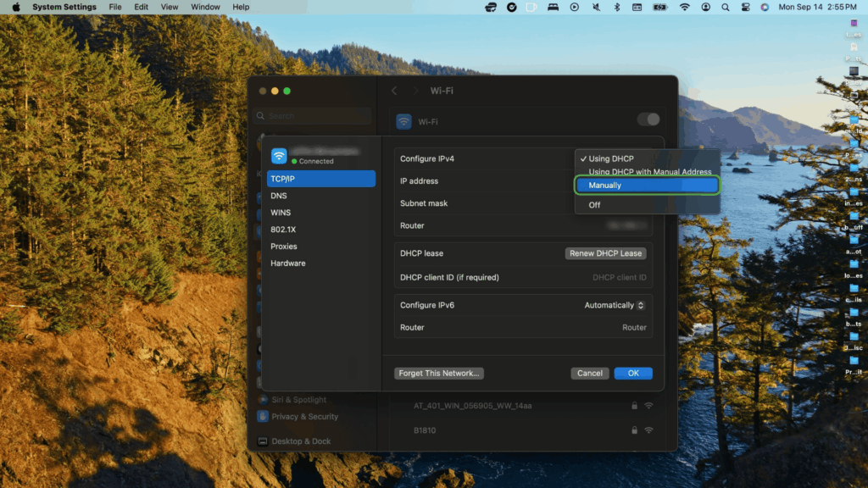Choose Manually in Configure IPv4 menu
The height and width of the screenshot is (488, 868).
[647, 186]
